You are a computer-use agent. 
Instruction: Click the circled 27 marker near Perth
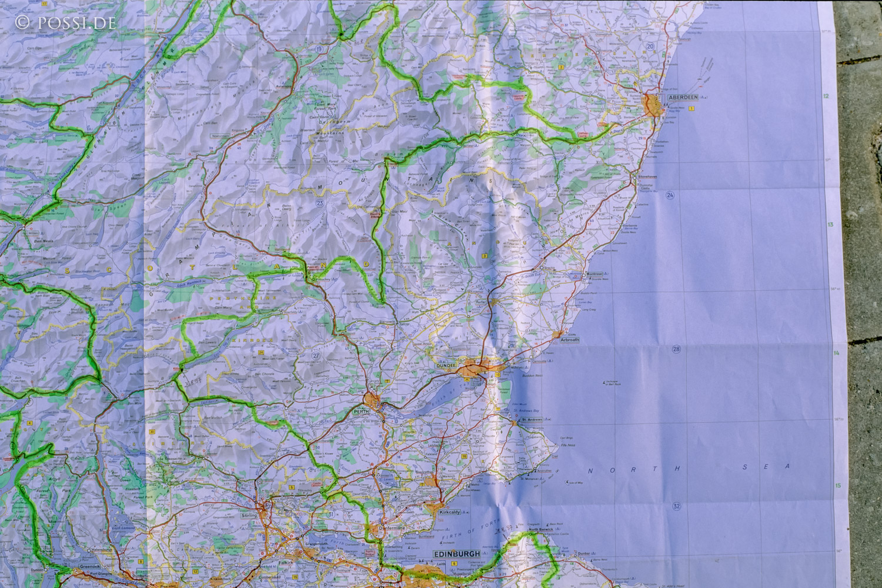click(316, 356)
